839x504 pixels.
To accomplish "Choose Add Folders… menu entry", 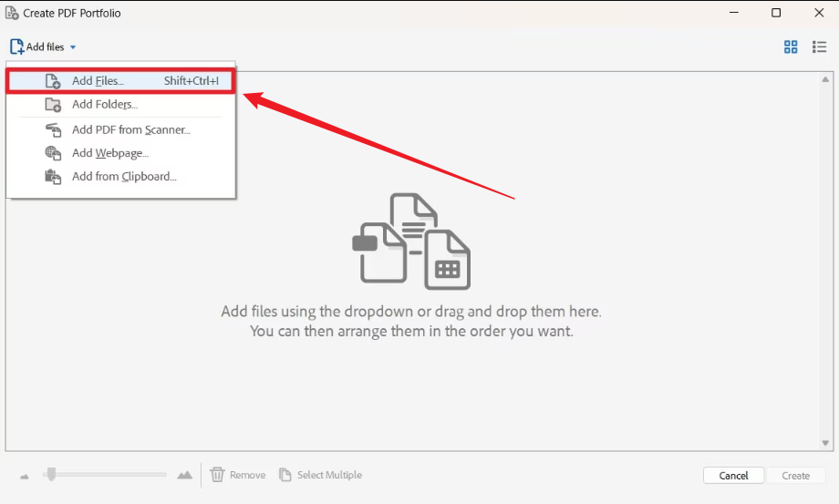I will coord(121,104).
